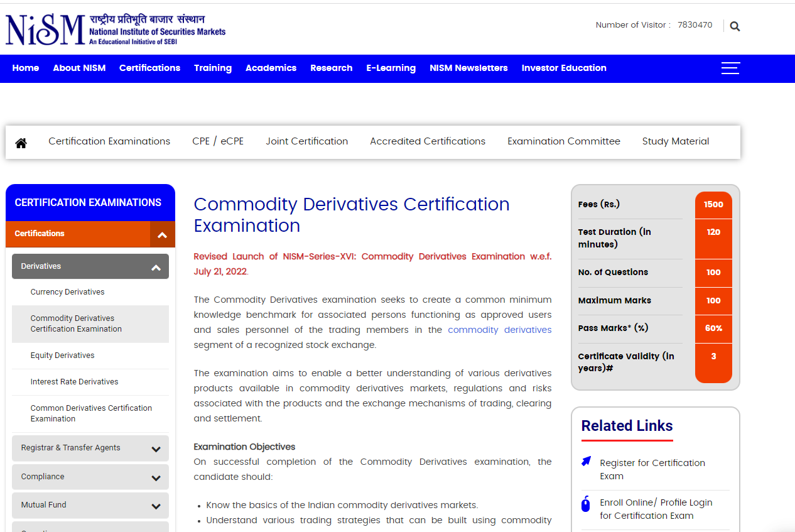This screenshot has height=532, width=795.
Task: Click Register for Certification Exam link
Action: point(652,469)
